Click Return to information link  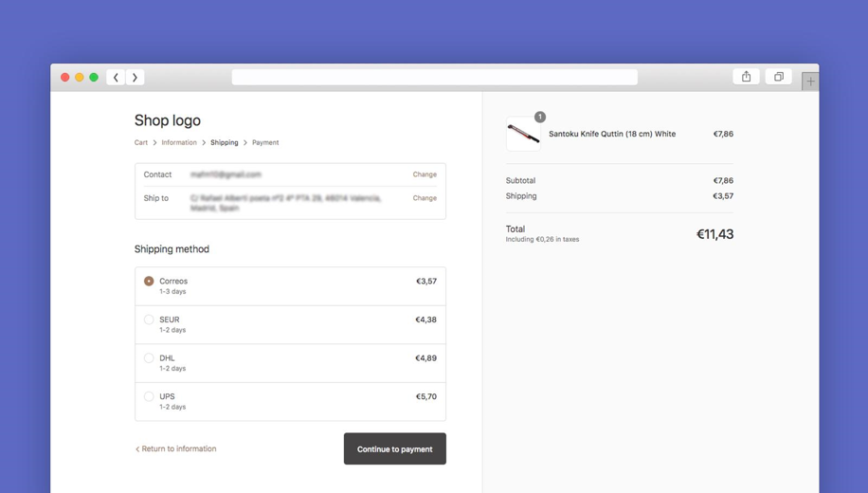point(178,449)
